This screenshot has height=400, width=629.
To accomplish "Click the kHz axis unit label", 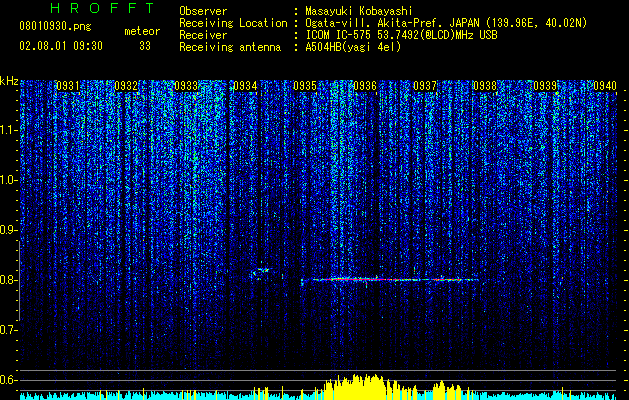I will coord(9,81).
